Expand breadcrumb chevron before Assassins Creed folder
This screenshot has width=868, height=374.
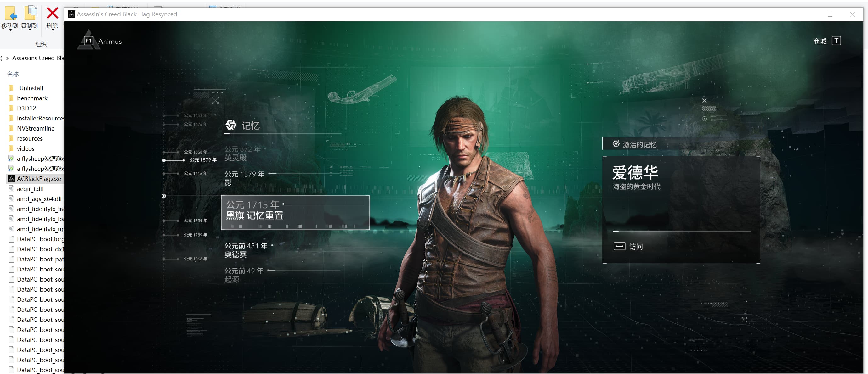pos(8,58)
